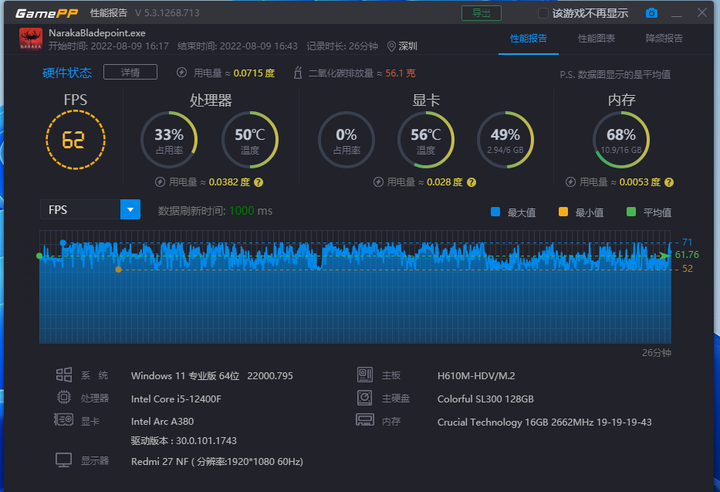Click the power icon beside 0.0053 度
Image resolution: width=720 pixels, height=492 pixels.
tap(570, 182)
